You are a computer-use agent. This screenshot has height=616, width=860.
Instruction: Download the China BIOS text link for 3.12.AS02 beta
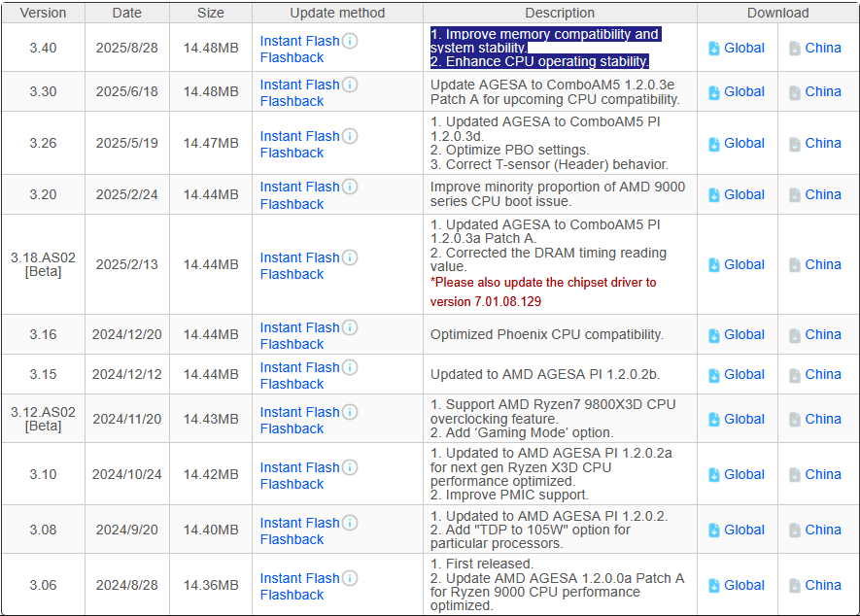[823, 419]
